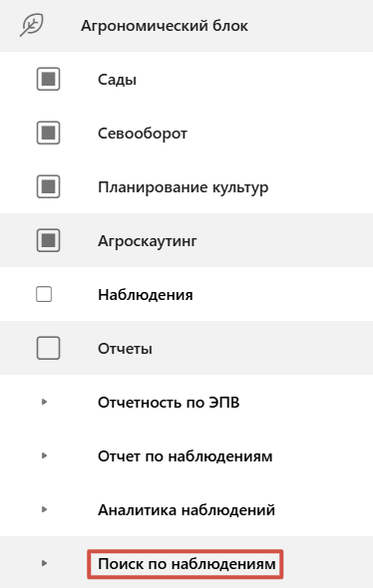373x588 pixels.
Task: Toggle the Агроскаутинг checkbox
Action: pos(48,240)
